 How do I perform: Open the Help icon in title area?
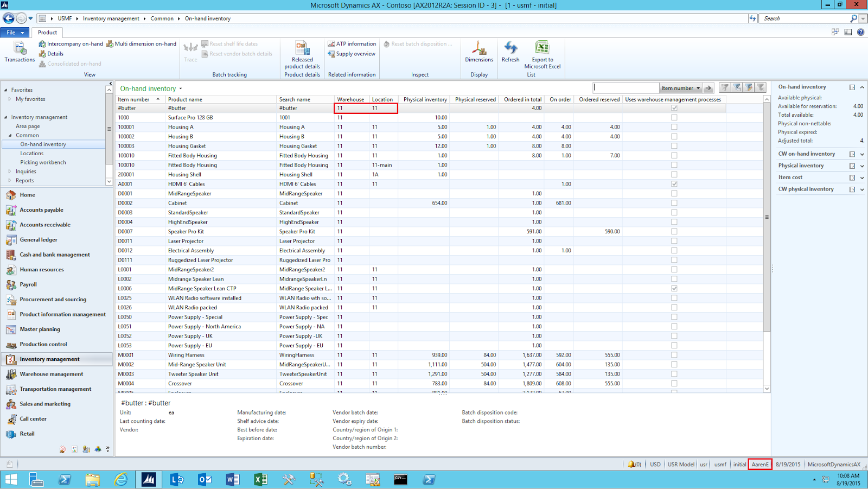click(860, 32)
